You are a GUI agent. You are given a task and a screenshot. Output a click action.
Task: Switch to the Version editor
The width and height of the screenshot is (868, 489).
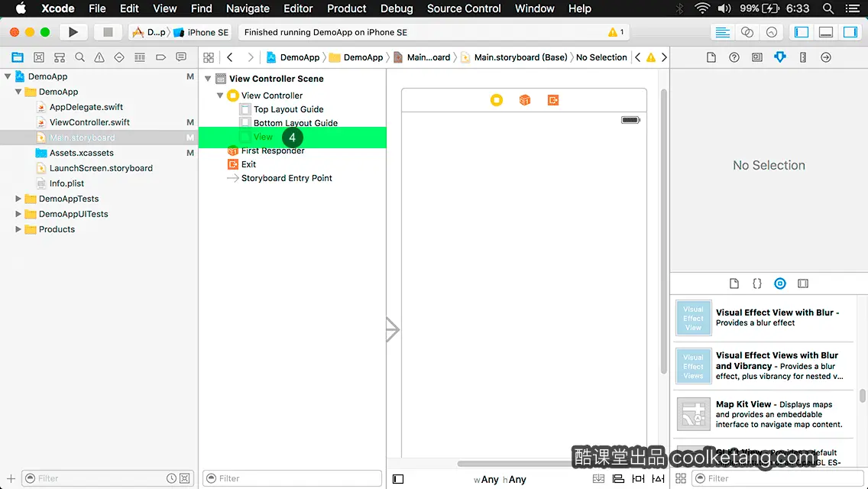click(771, 32)
